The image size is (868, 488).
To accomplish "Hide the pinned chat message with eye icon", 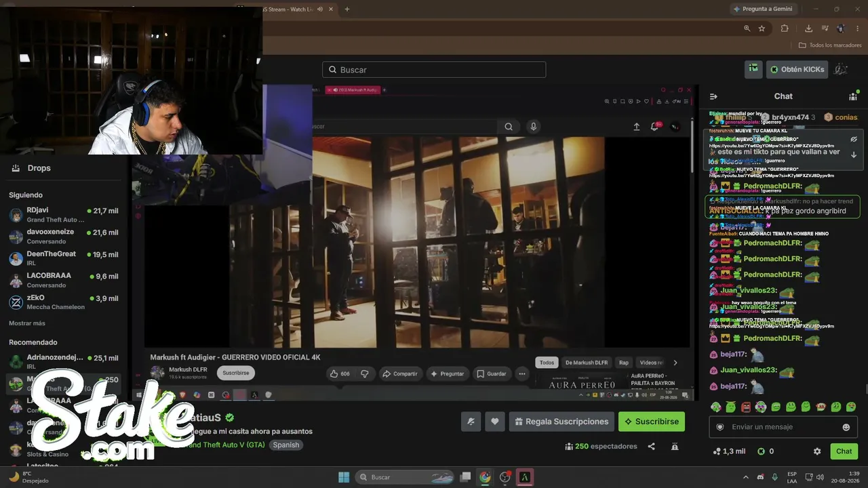I will pos(854,139).
